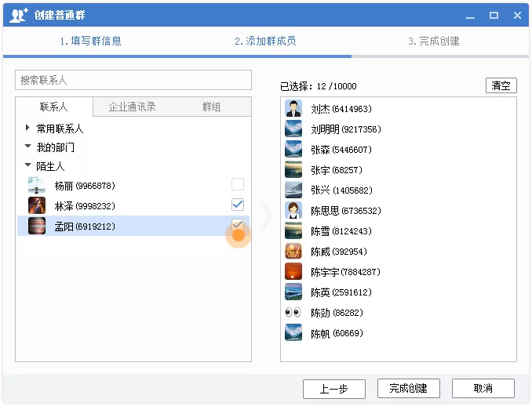The height and width of the screenshot is (406, 532).
Task: Click 陈威's golden avatar icon
Action: (293, 251)
